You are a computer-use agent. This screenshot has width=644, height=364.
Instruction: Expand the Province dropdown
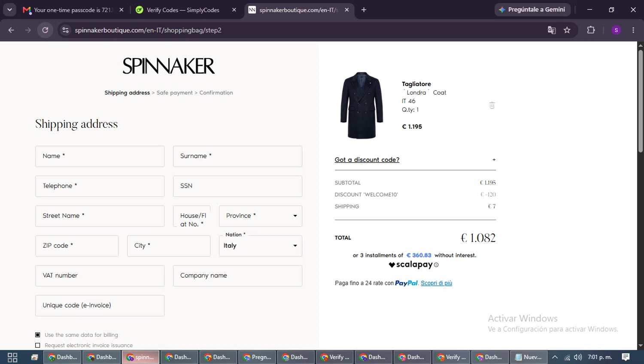click(x=261, y=216)
